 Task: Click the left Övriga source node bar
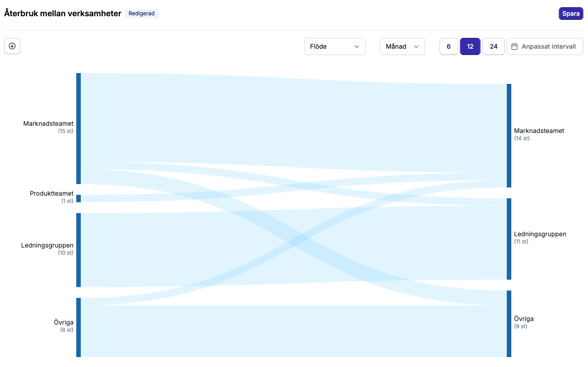pos(79,327)
